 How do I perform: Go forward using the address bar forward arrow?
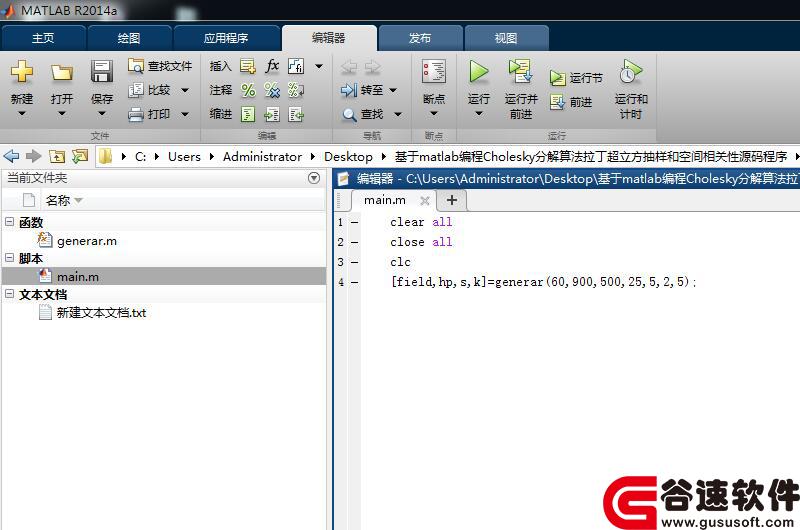coord(34,156)
